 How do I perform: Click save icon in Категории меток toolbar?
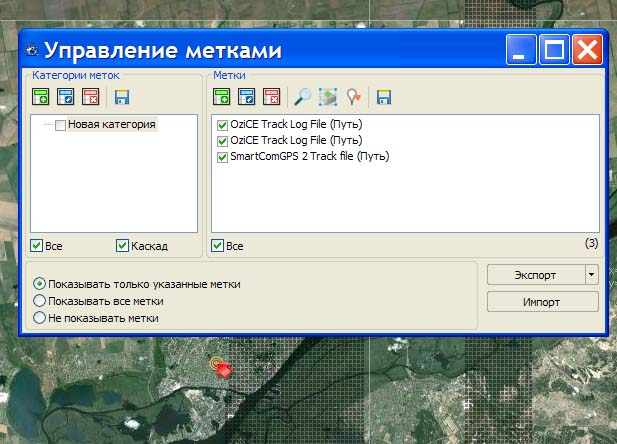122,97
